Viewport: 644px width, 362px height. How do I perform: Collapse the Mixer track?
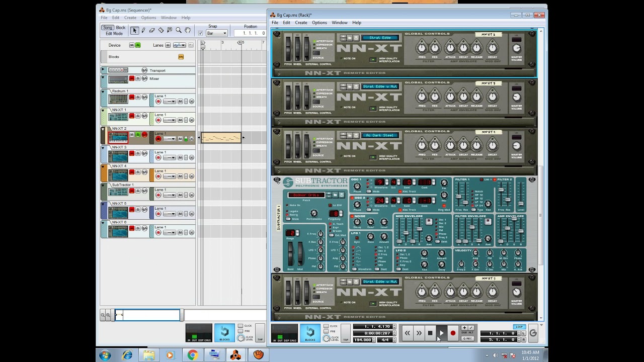point(103,78)
